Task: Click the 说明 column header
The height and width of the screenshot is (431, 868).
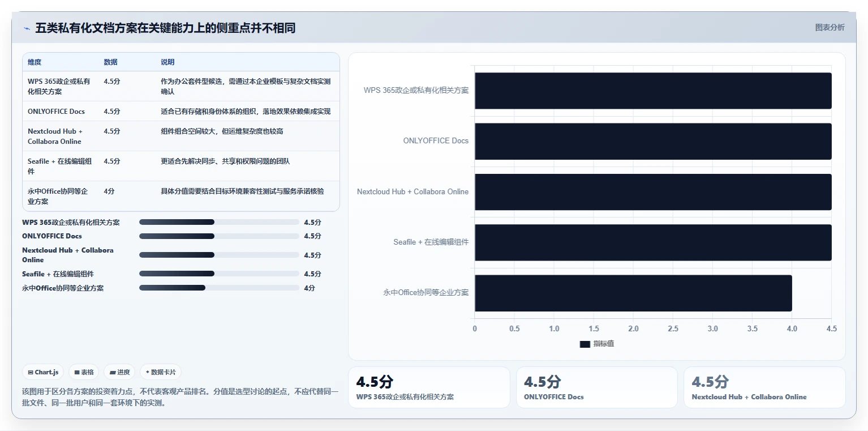Action: [x=167, y=62]
